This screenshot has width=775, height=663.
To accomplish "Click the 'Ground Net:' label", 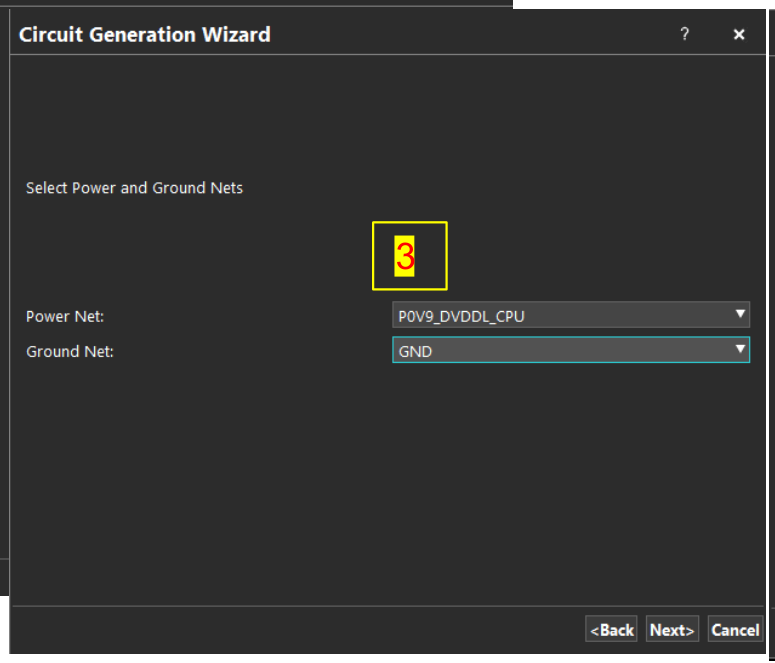I will 70,352.
